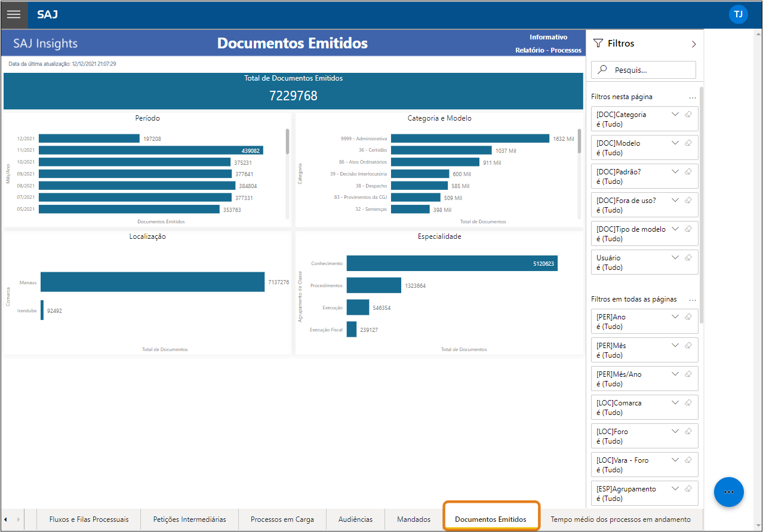Expand the [DOC]Modelo filter card
Viewport: 763px width, 532px height.
pyautogui.click(x=675, y=143)
